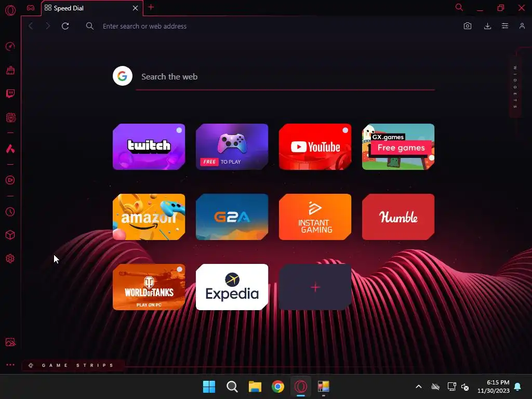This screenshot has width=532, height=399.
Task: Open the account profile icon
Action: point(522,26)
